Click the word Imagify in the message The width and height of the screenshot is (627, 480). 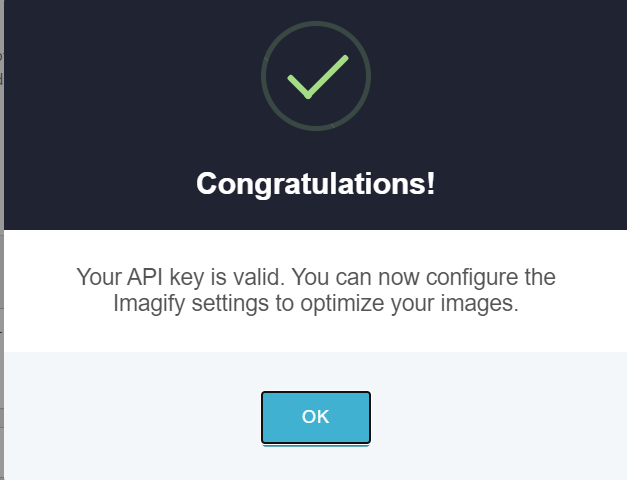click(x=149, y=303)
